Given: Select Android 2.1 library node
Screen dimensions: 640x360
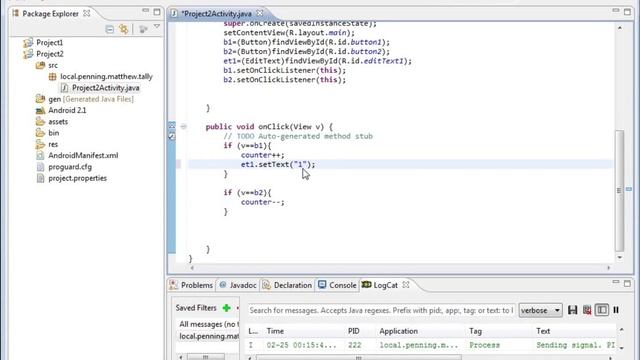Looking at the screenshot, I should pyautogui.click(x=67, y=110).
